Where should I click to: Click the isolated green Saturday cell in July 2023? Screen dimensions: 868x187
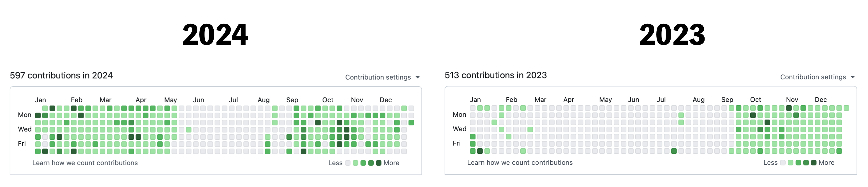674,151
